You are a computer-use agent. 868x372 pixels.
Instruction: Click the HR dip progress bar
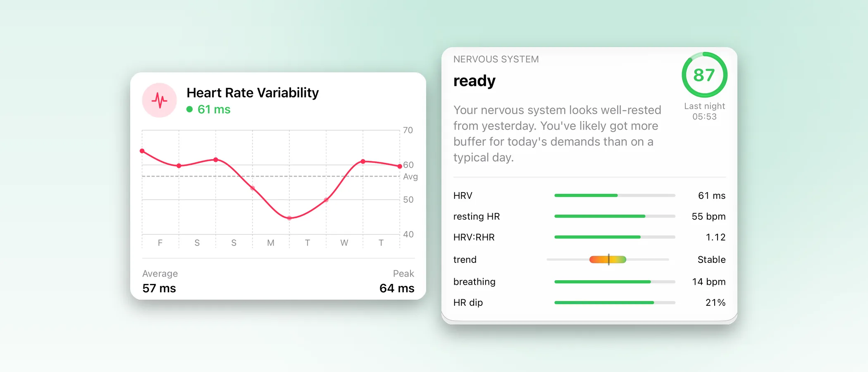615,303
